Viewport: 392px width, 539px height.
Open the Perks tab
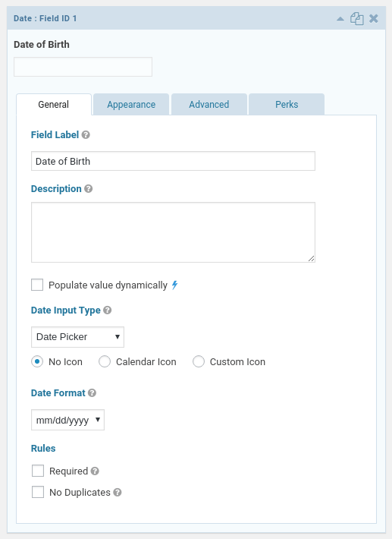(287, 105)
